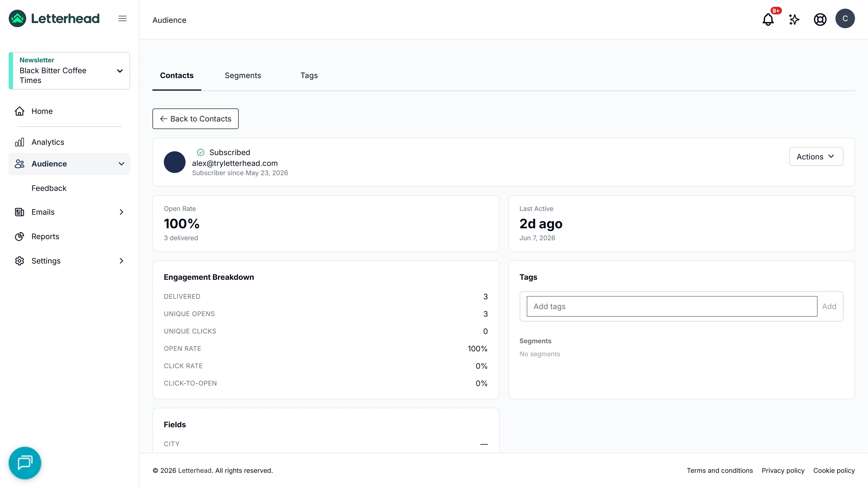Open Cookie policy link

point(834,470)
